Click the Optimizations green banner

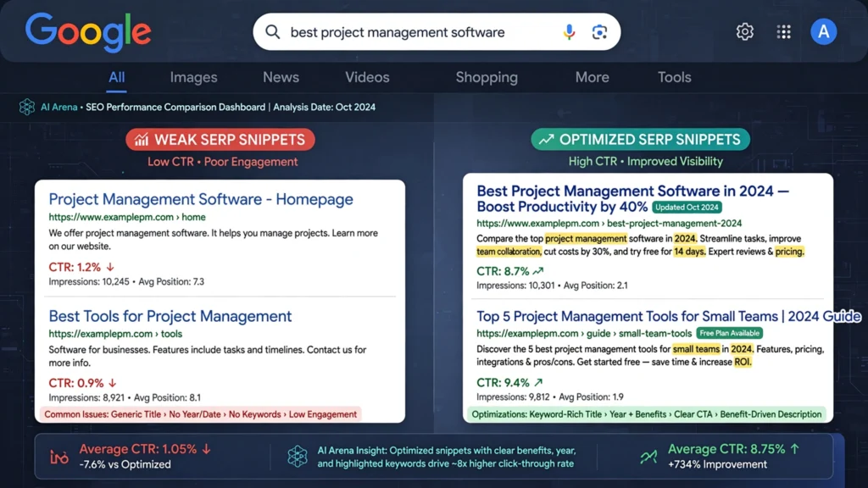(647, 414)
